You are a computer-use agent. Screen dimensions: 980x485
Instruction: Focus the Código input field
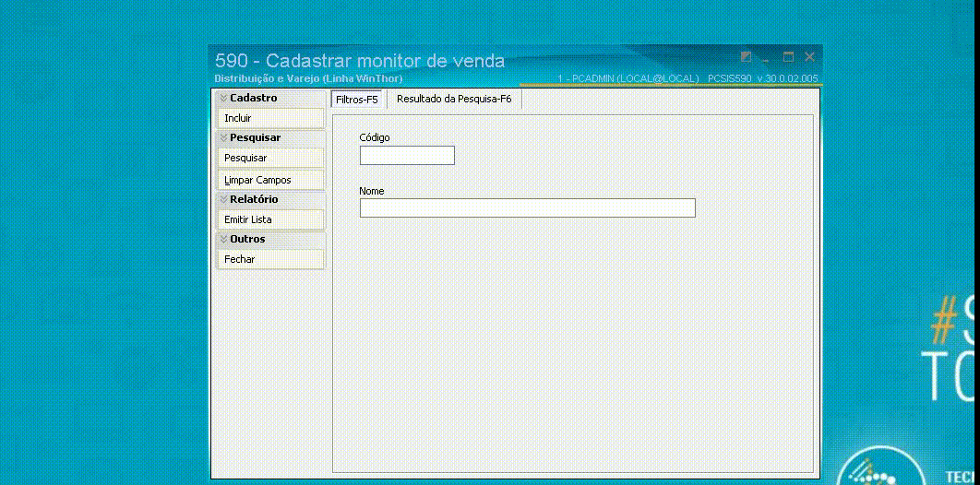[407, 156]
